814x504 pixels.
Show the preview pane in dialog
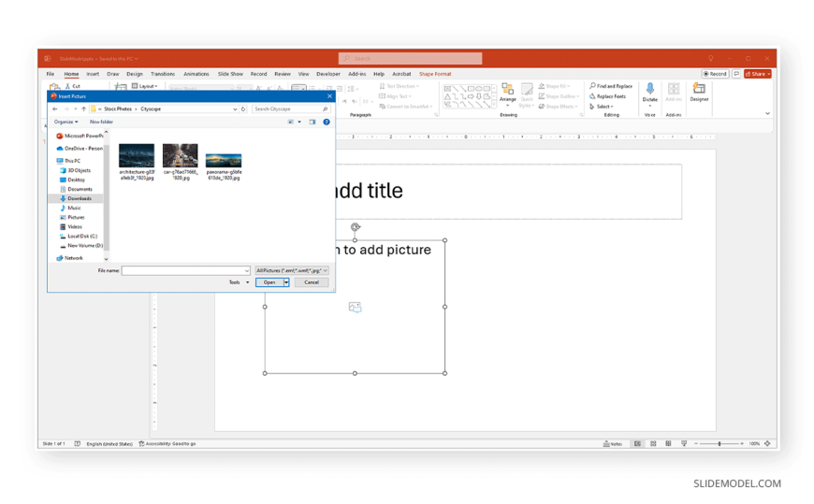click(312, 122)
